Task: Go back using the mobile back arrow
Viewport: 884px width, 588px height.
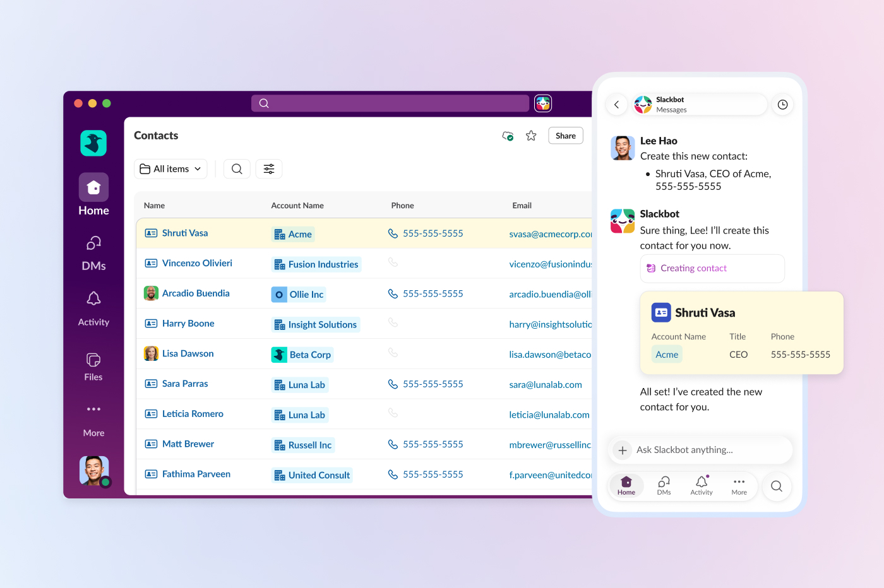Action: 617,105
